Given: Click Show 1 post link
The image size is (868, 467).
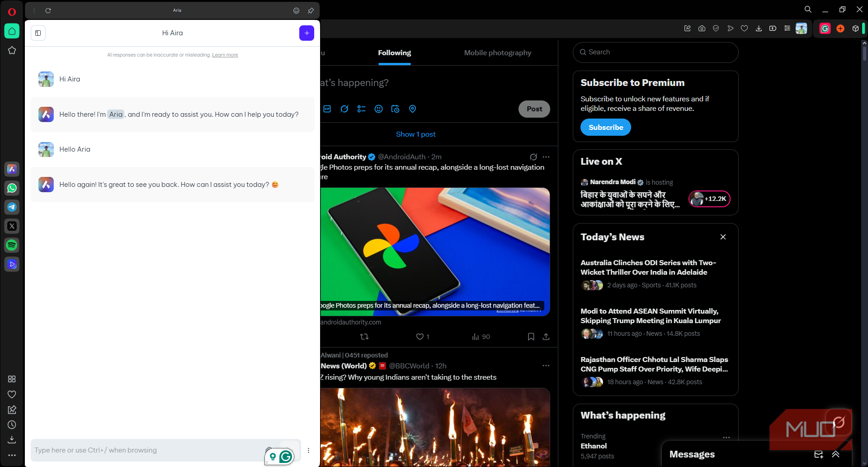Looking at the screenshot, I should [x=415, y=134].
